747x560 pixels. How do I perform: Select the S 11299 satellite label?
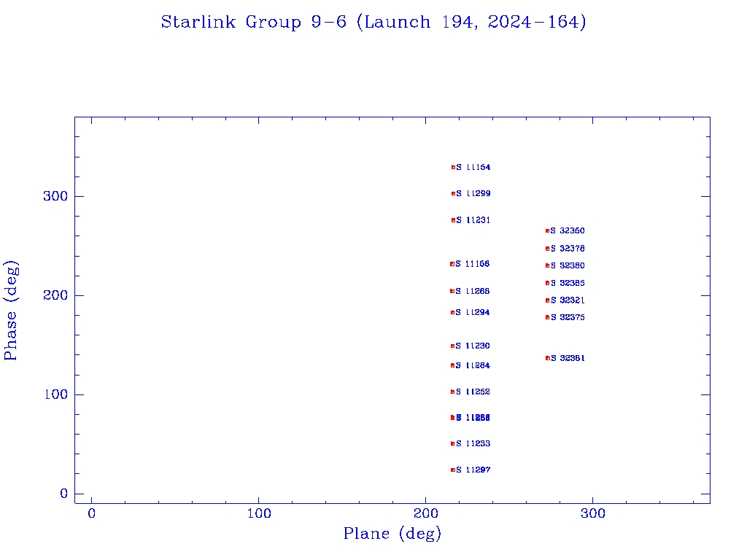pyautogui.click(x=473, y=193)
